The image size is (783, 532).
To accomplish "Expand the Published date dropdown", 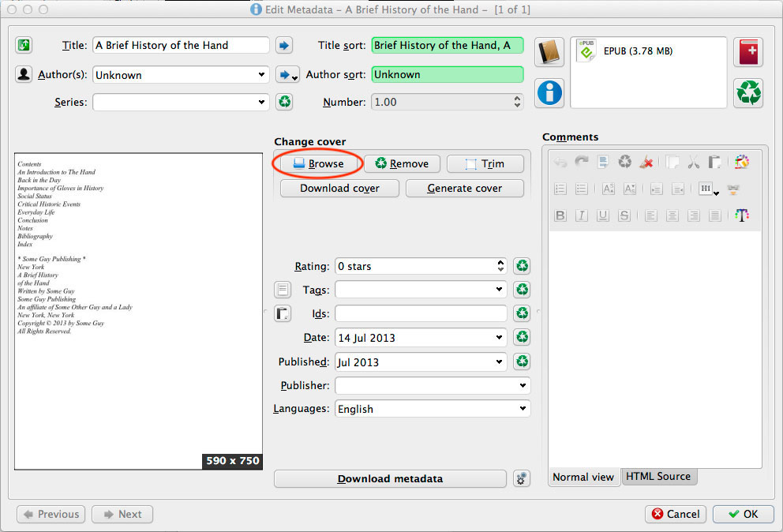I will point(499,362).
